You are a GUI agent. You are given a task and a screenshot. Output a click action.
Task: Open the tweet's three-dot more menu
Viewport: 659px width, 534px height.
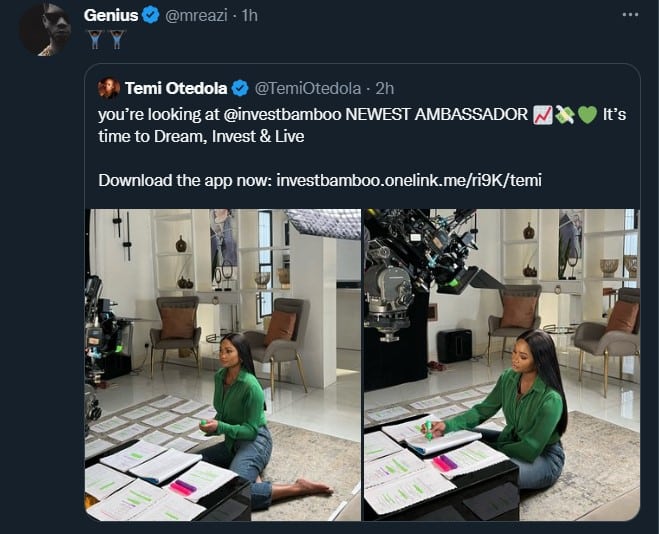pyautogui.click(x=629, y=15)
